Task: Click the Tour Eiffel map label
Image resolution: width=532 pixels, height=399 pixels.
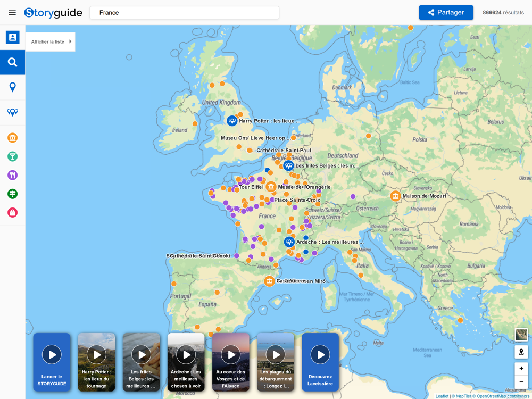Action: coord(251,187)
